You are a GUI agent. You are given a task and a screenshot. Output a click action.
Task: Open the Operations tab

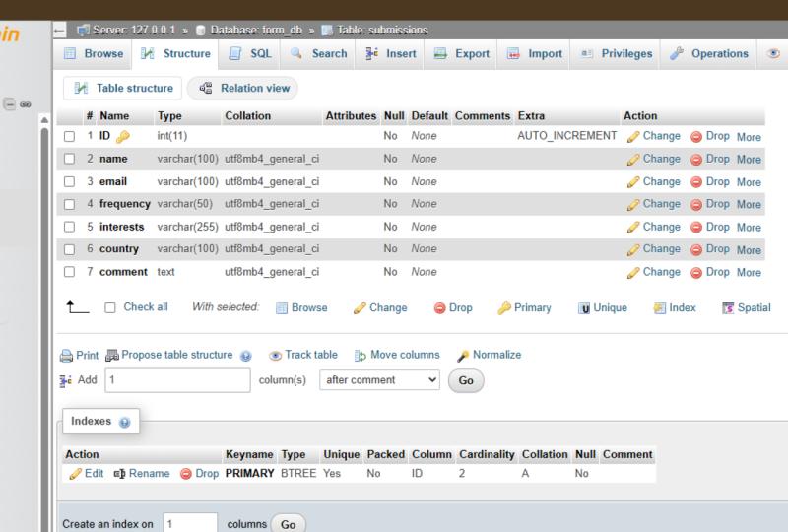coord(709,54)
